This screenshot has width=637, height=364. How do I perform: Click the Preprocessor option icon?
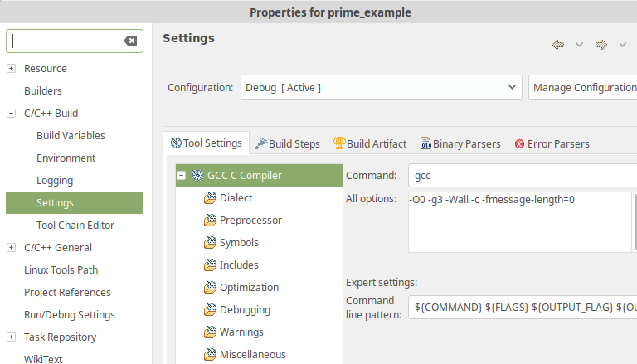point(210,221)
